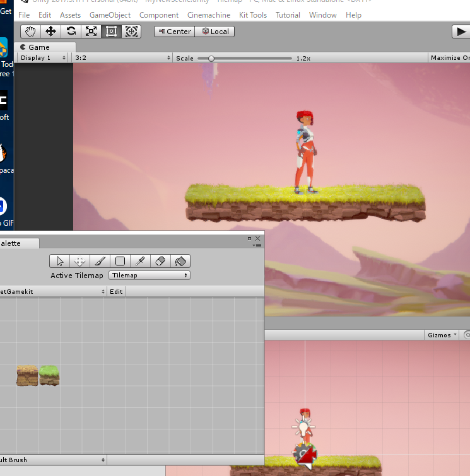Open the 3:2 aspect ratio dropdown
Image resolution: width=470 pixels, height=476 pixels.
click(x=123, y=57)
